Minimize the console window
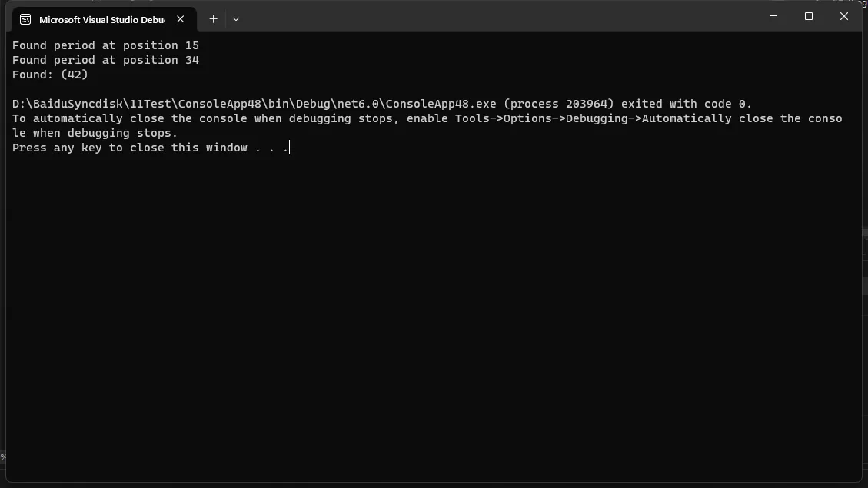The image size is (868, 488). pyautogui.click(x=773, y=16)
